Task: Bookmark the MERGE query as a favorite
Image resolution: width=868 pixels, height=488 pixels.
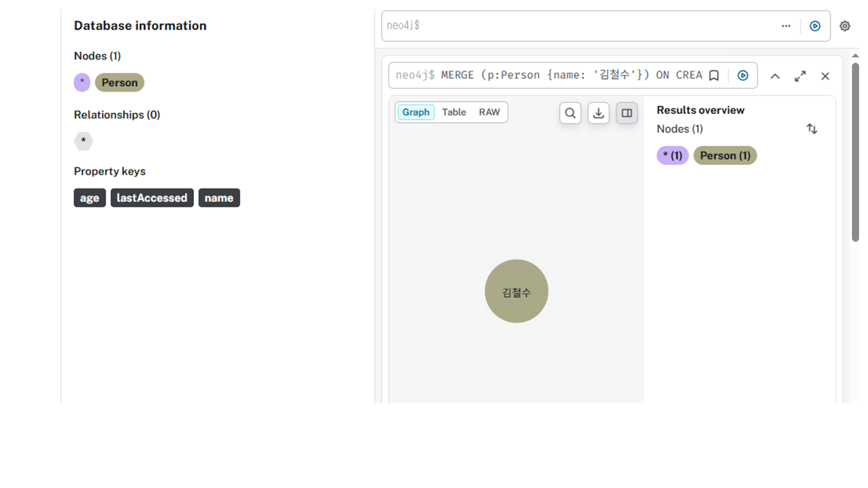Action: point(714,75)
